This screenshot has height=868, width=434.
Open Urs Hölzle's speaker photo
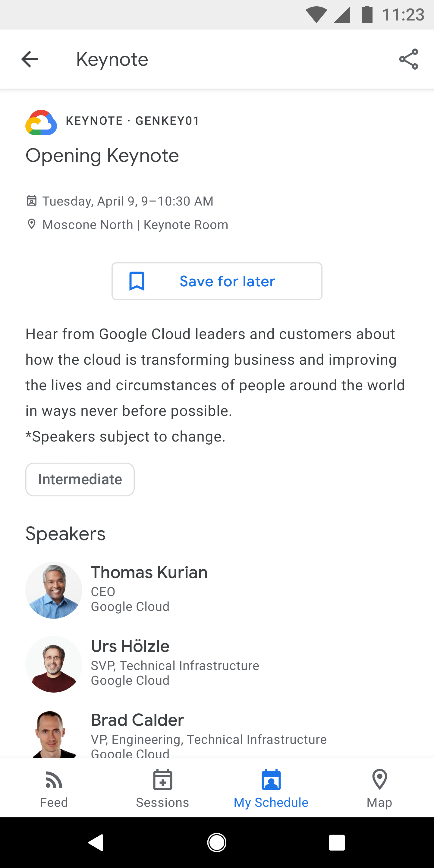[x=54, y=664]
